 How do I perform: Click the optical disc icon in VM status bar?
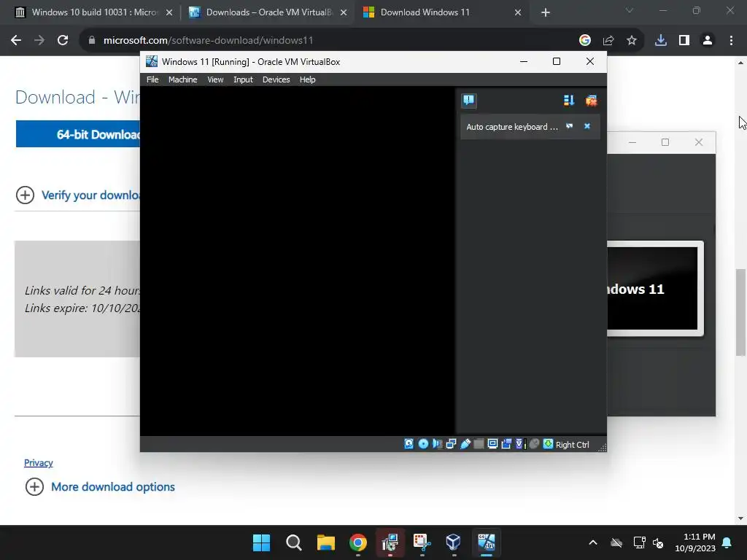coord(423,444)
